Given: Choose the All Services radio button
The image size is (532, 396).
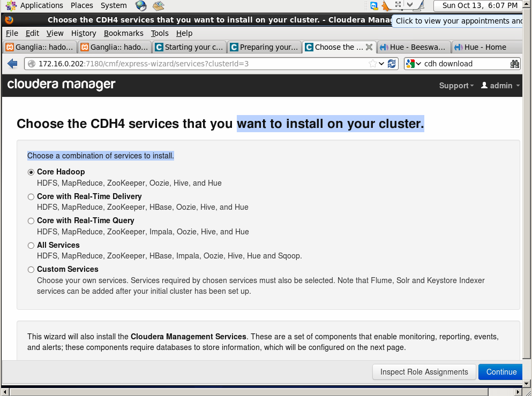Looking at the screenshot, I should (31, 246).
